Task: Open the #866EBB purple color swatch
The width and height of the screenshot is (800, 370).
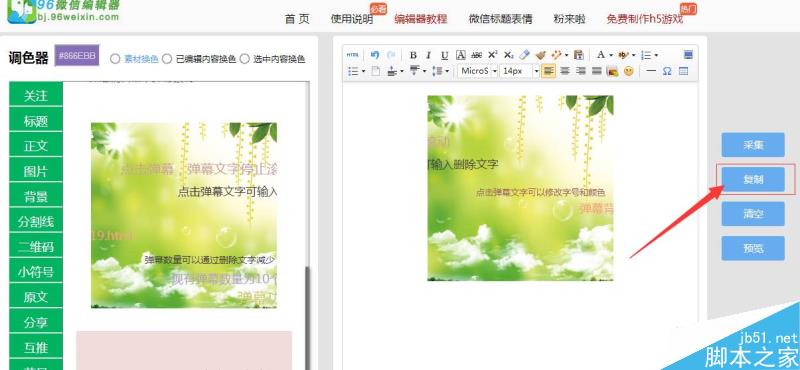Action: tap(77, 56)
